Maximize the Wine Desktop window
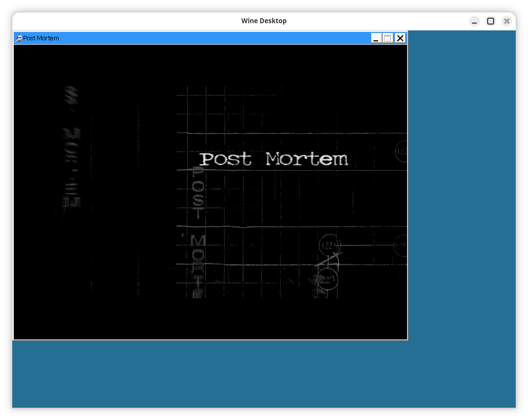Screen dimensions: 528x420 490,21
